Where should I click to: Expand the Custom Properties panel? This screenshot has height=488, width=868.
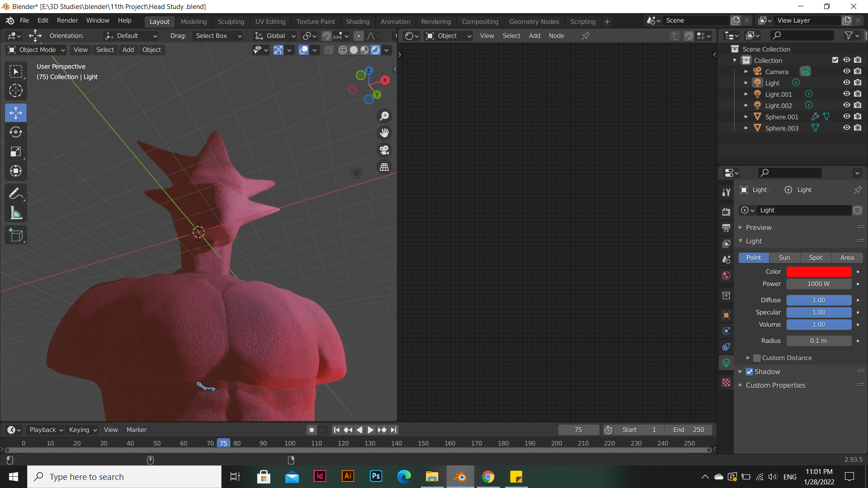[775, 385]
